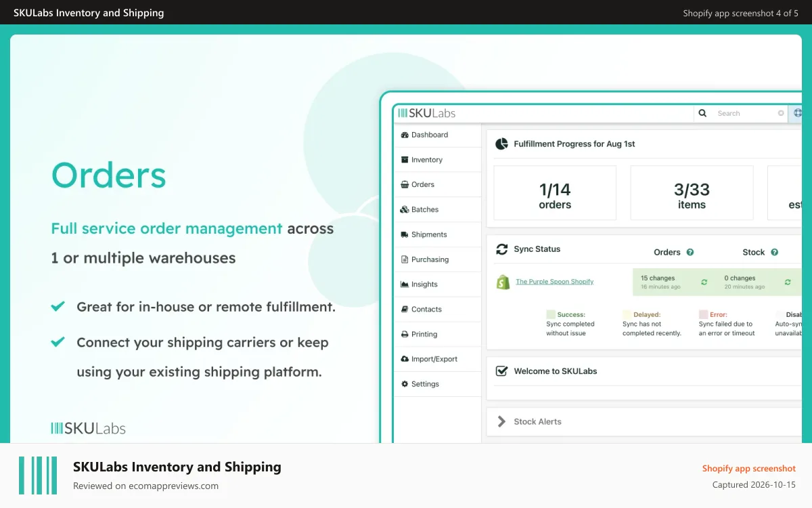Open Settings in the sidebar
Viewport: 812px width, 508px height.
pyautogui.click(x=438, y=384)
